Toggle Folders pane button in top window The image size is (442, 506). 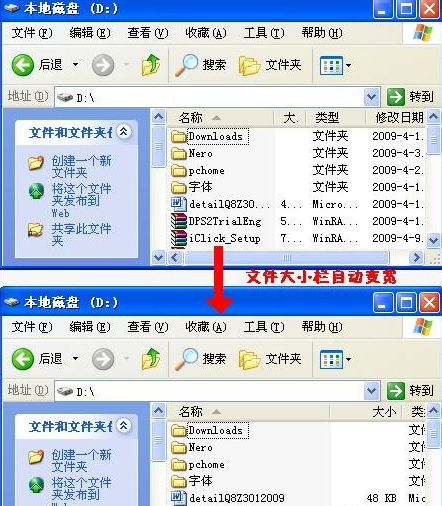coord(270,65)
